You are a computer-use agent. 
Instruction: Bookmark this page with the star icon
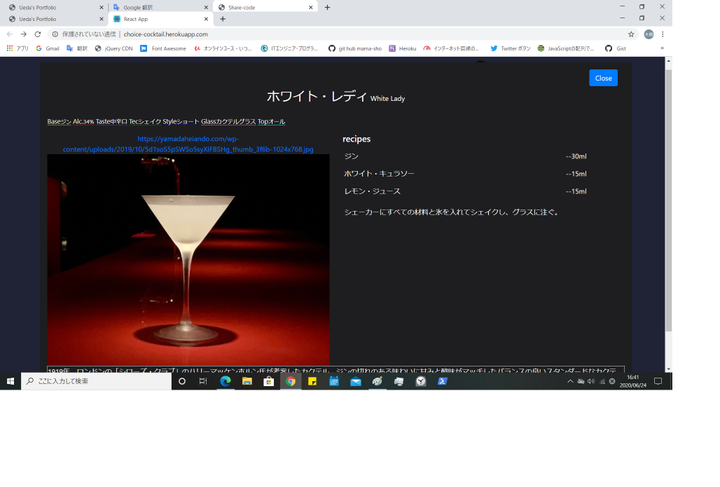(x=631, y=34)
